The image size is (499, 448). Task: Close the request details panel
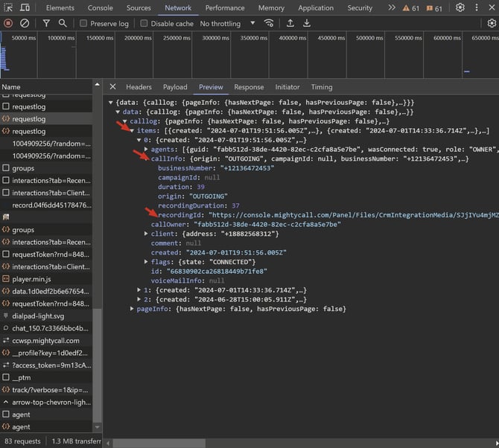pos(112,87)
